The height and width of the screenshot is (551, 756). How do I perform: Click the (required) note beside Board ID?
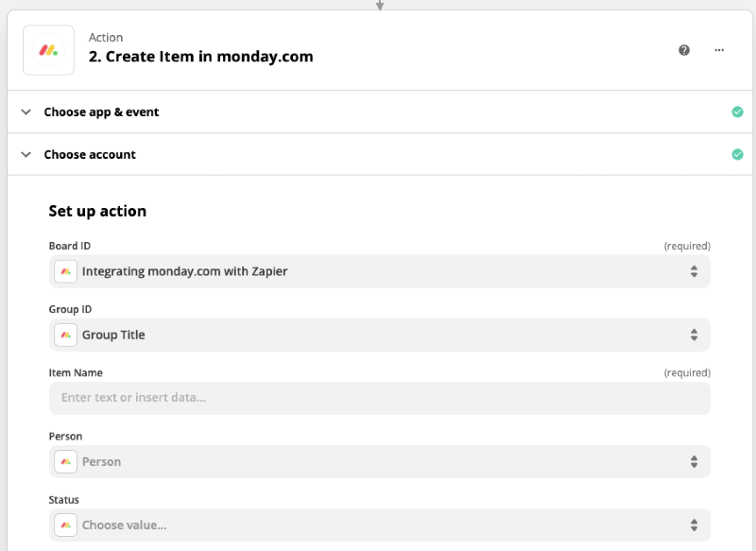click(687, 246)
